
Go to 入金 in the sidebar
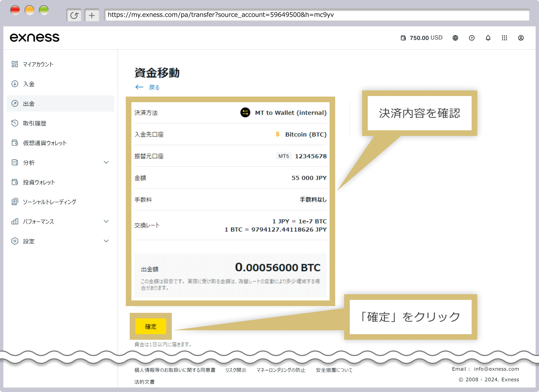click(x=60, y=84)
